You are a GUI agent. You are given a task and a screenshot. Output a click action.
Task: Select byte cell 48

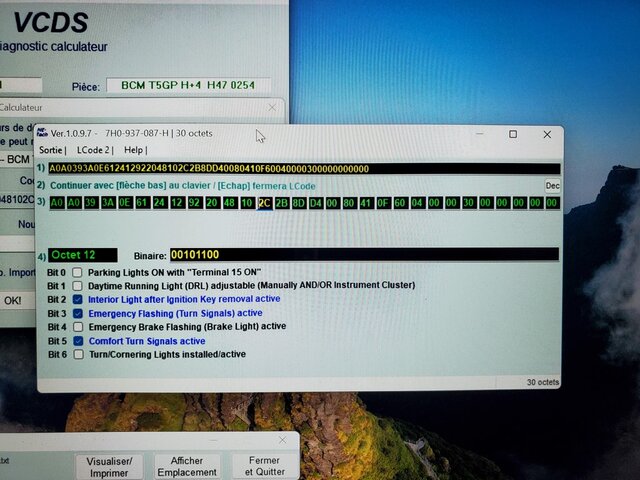229,203
